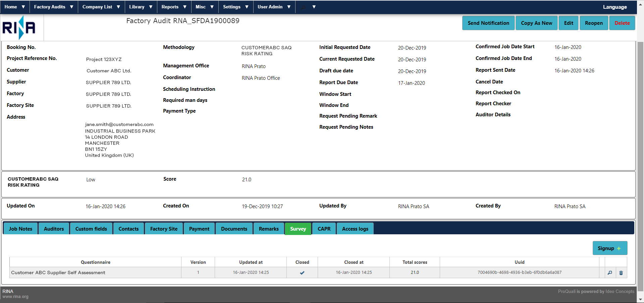Open the survey details with the magnifier icon
Screen dimensions: 644x303
click(610, 272)
